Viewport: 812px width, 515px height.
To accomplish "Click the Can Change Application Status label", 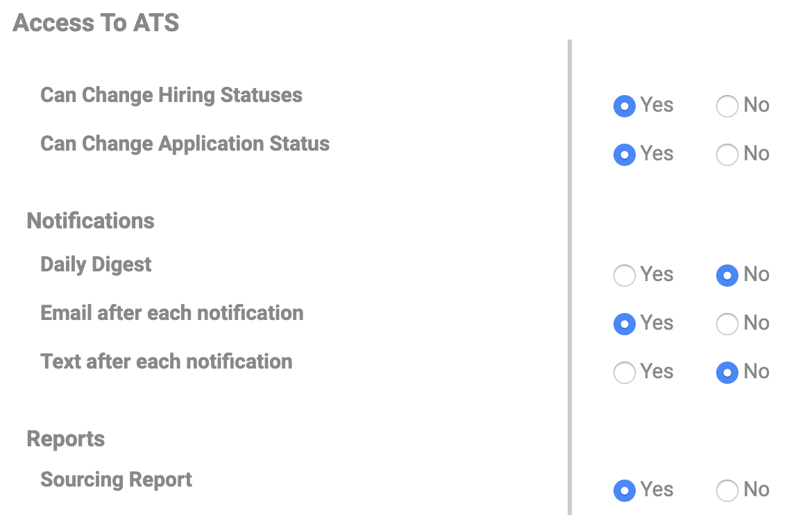I will (185, 144).
